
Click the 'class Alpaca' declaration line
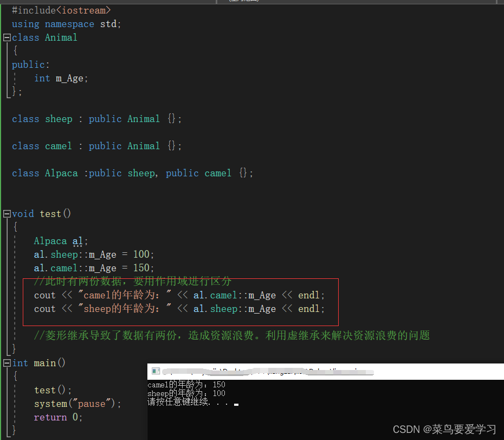click(132, 173)
